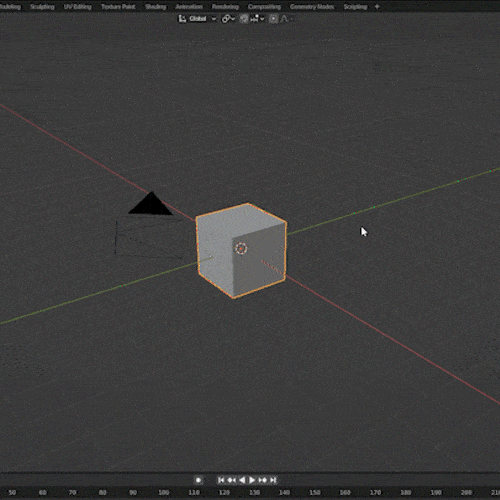Click frame 200 on the timeline
Screen dimensions: 500x500
[466, 492]
